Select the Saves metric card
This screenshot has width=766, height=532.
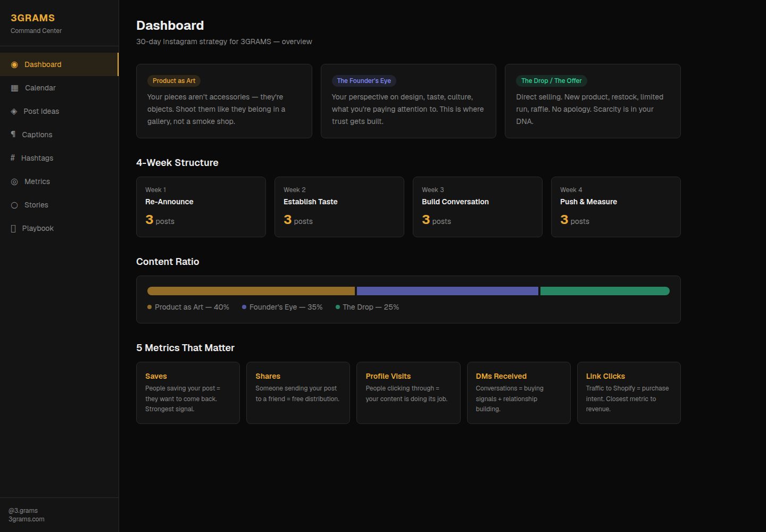(x=188, y=393)
